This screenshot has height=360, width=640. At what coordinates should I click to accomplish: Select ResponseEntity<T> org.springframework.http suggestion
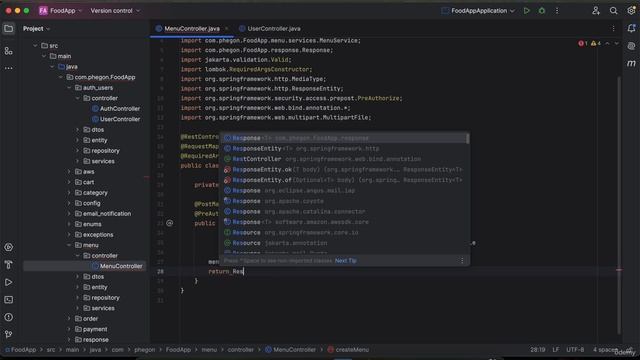(344, 149)
